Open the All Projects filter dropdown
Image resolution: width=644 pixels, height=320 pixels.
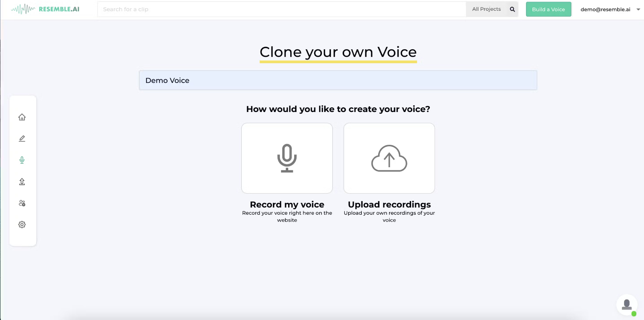(486, 9)
